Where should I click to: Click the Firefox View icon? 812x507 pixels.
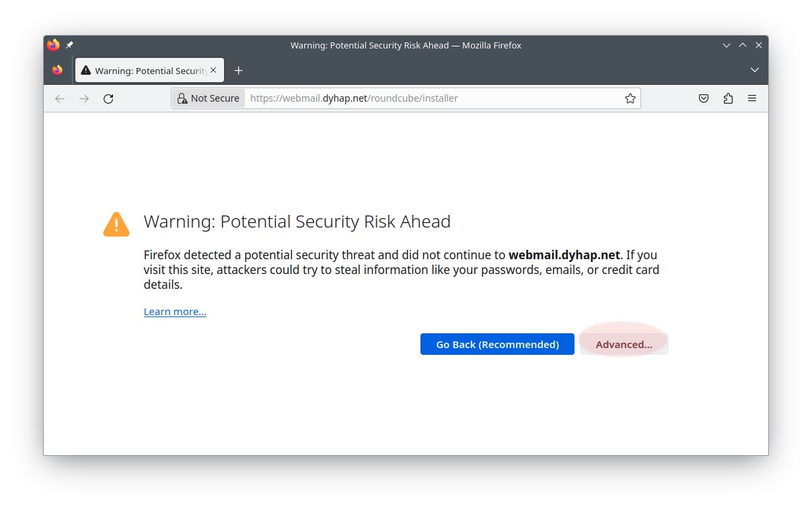(x=57, y=70)
